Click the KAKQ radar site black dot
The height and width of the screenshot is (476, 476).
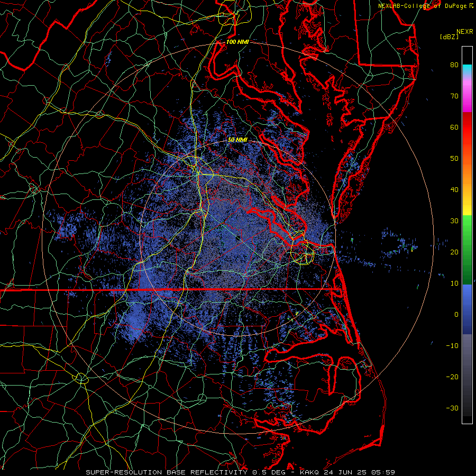pos(238,238)
